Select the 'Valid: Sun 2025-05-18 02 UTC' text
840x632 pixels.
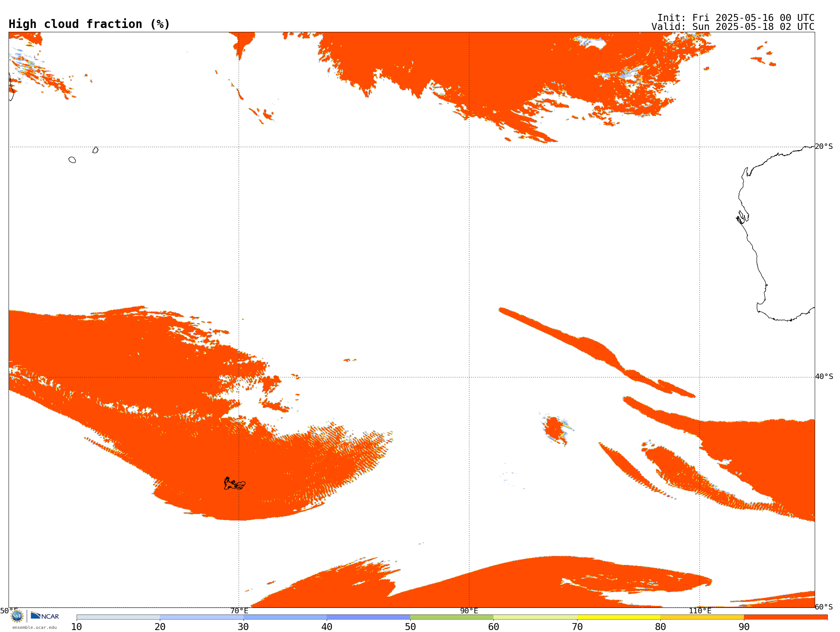click(733, 27)
